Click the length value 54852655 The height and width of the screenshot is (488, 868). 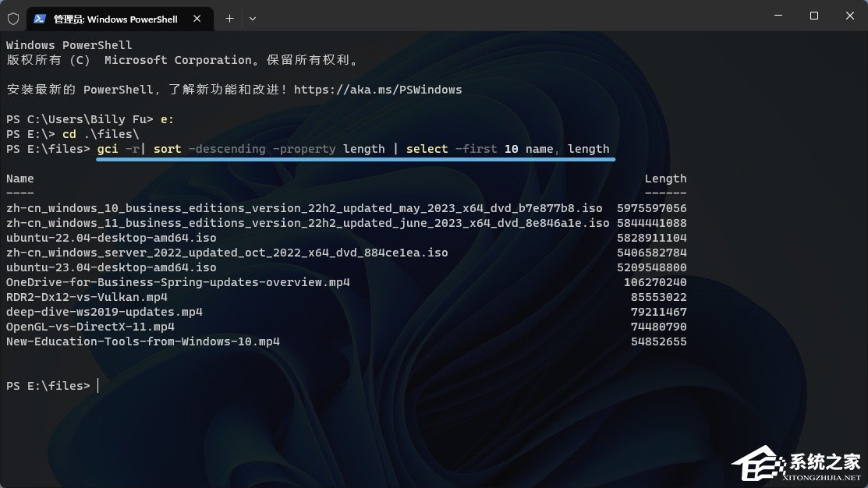659,341
